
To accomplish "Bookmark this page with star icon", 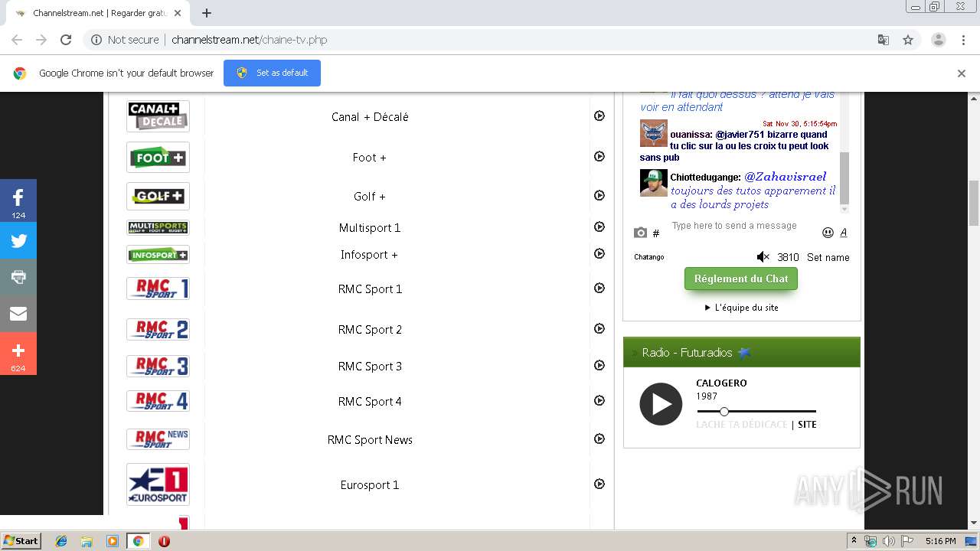I will (x=908, y=40).
